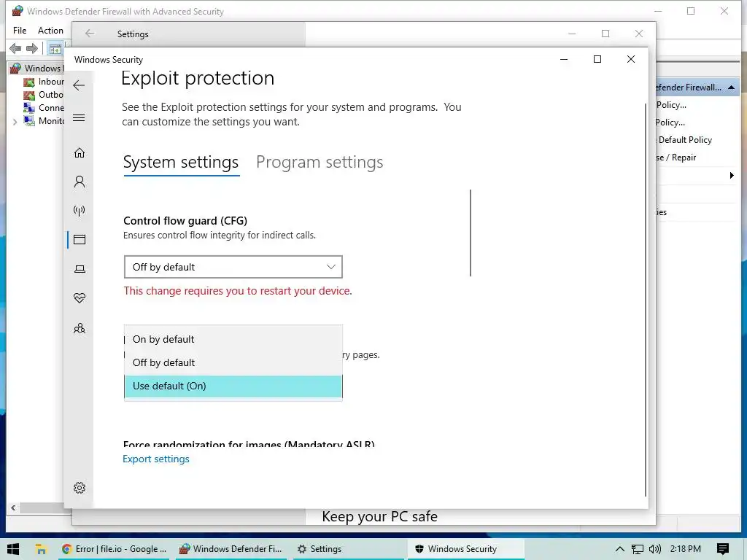Viewport: 747px width, 560px height.
Task: Select the Connection Security Rules tree node
Action: point(43,108)
